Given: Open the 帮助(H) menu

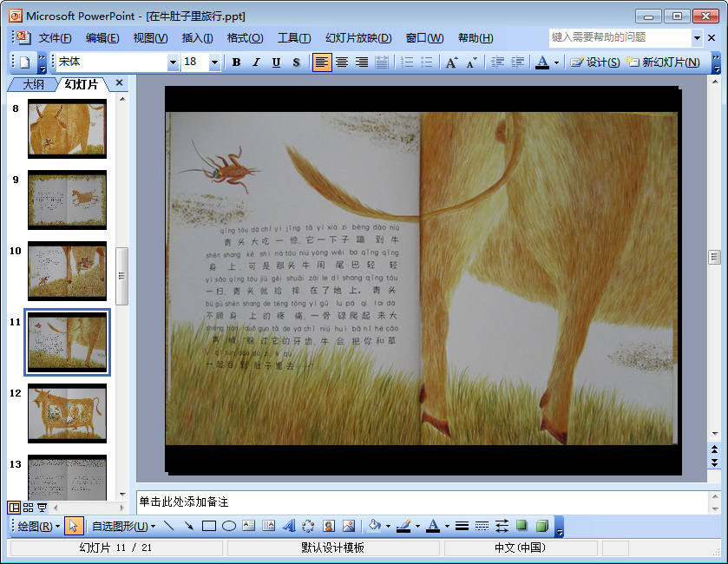Looking at the screenshot, I should pos(475,38).
